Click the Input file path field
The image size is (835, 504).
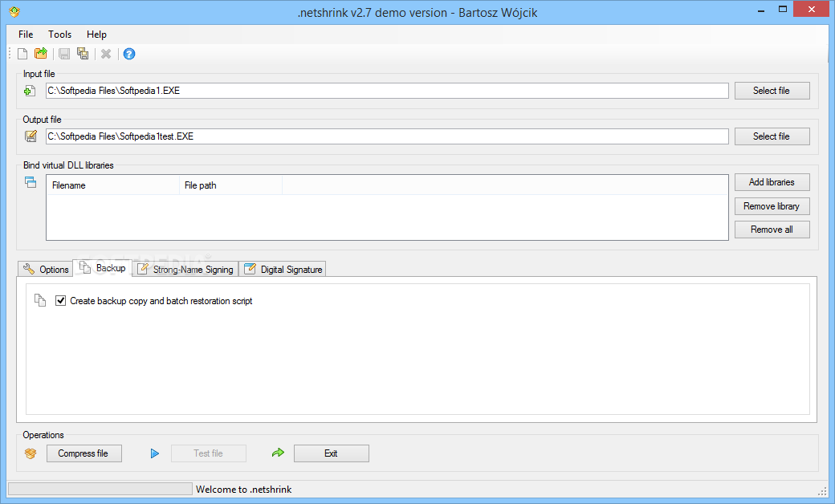[x=387, y=91]
